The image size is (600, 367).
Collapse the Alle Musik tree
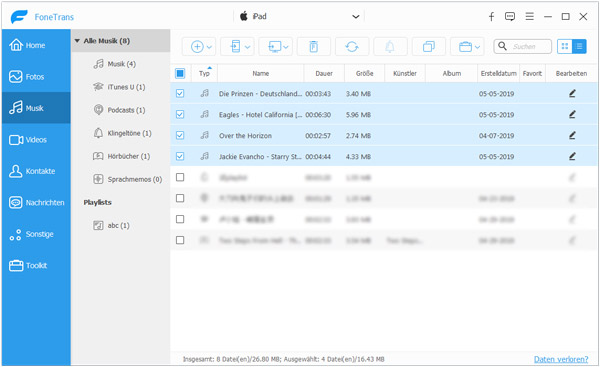[x=77, y=41]
